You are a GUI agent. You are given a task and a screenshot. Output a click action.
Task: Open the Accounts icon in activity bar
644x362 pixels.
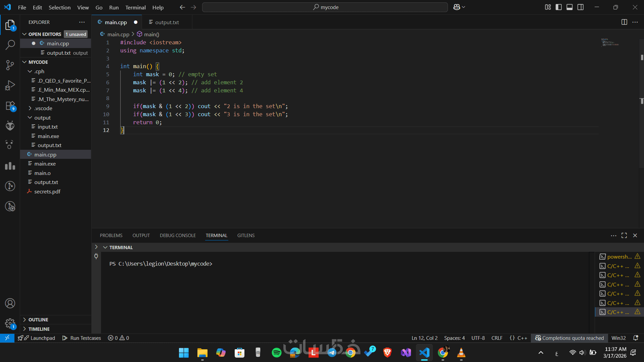[x=10, y=303]
